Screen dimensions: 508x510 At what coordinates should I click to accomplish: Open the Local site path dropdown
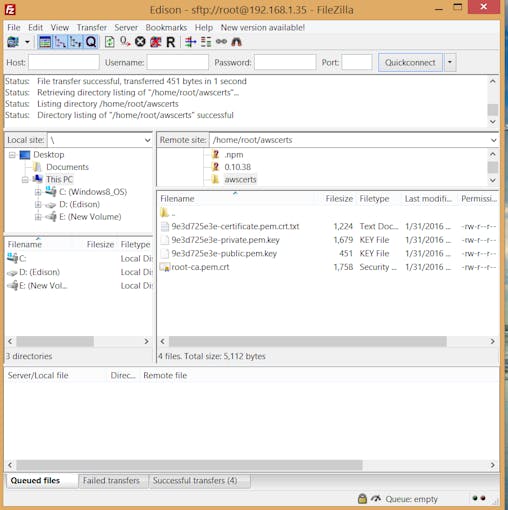click(147, 140)
